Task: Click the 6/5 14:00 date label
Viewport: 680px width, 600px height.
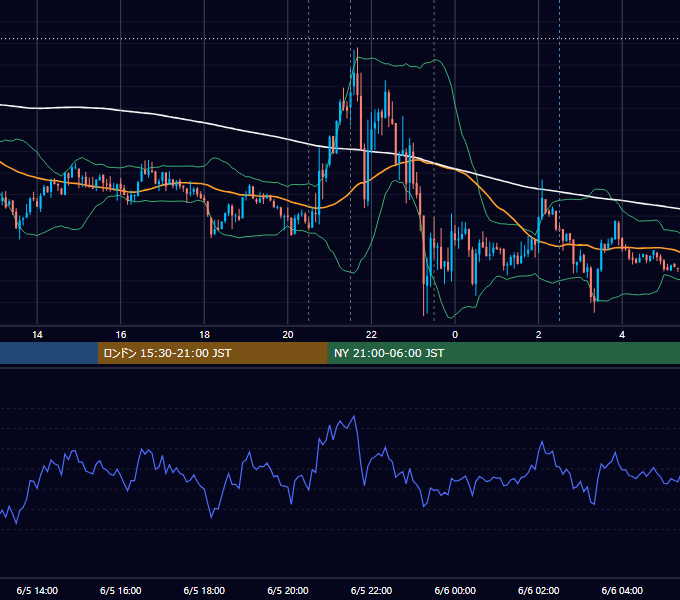Action: click(x=37, y=590)
